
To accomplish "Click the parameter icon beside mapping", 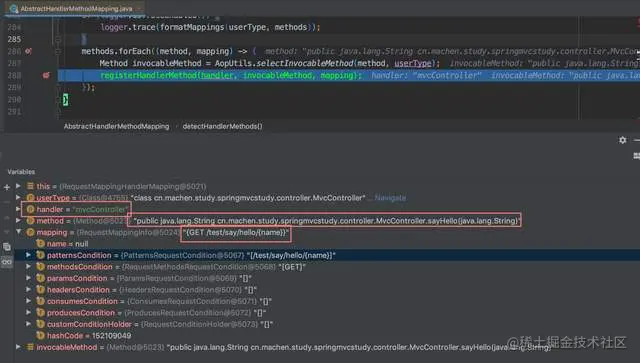I will coord(30,232).
